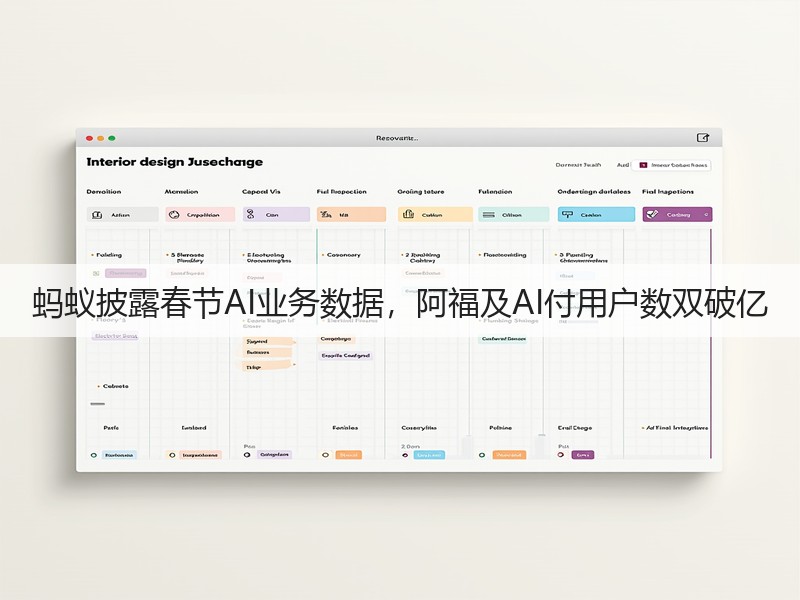The height and width of the screenshot is (600, 800).
Task: Click the window title text in the title bar
Action: coord(397,138)
